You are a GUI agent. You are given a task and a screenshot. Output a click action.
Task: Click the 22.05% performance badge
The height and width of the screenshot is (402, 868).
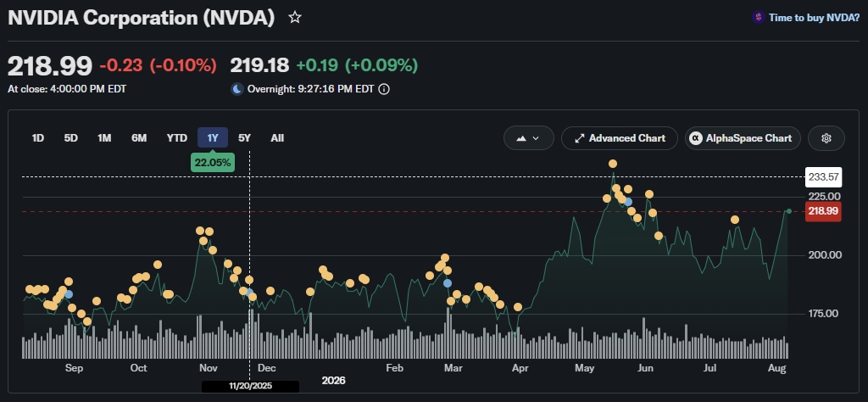213,163
